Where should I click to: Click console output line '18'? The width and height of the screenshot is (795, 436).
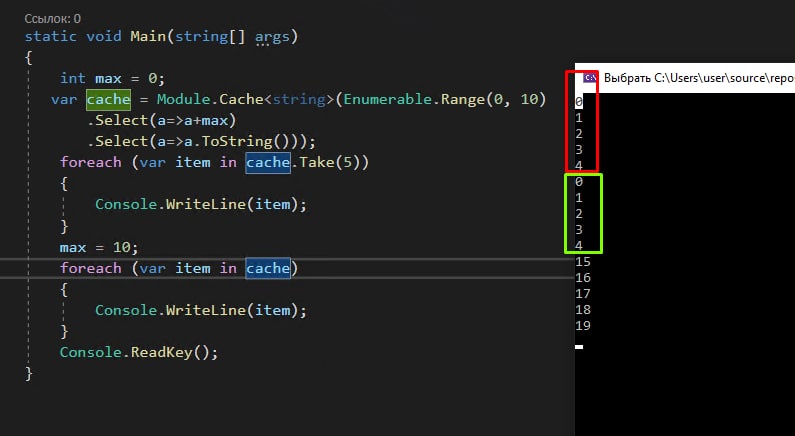(x=583, y=310)
